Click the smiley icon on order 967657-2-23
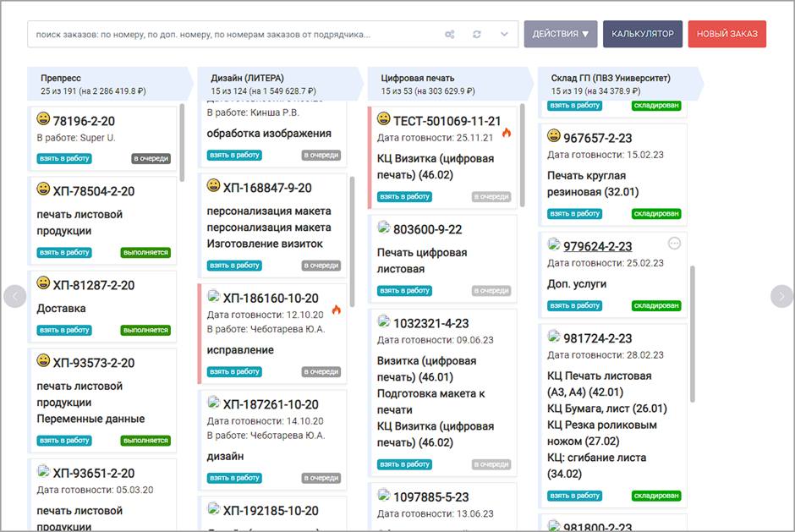The width and height of the screenshot is (795, 532). [x=554, y=135]
